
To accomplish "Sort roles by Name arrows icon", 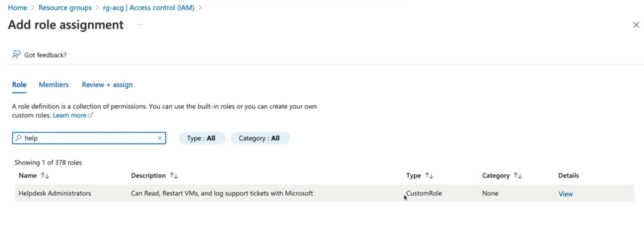I will 45,176.
